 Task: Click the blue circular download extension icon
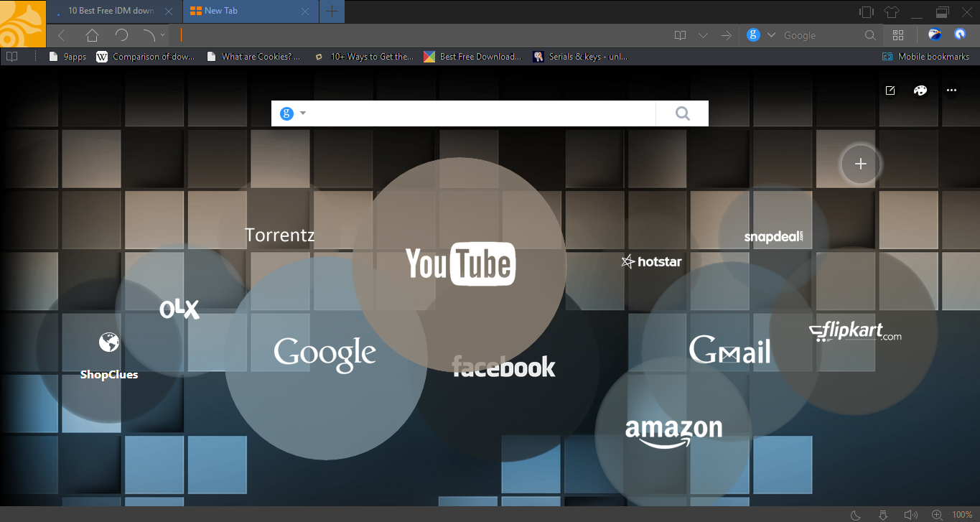[x=960, y=34]
